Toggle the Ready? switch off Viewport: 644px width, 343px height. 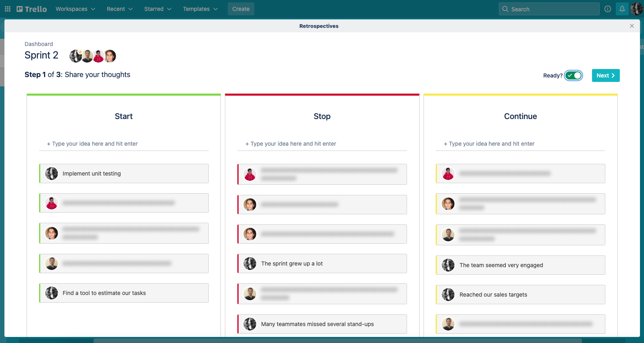[573, 75]
